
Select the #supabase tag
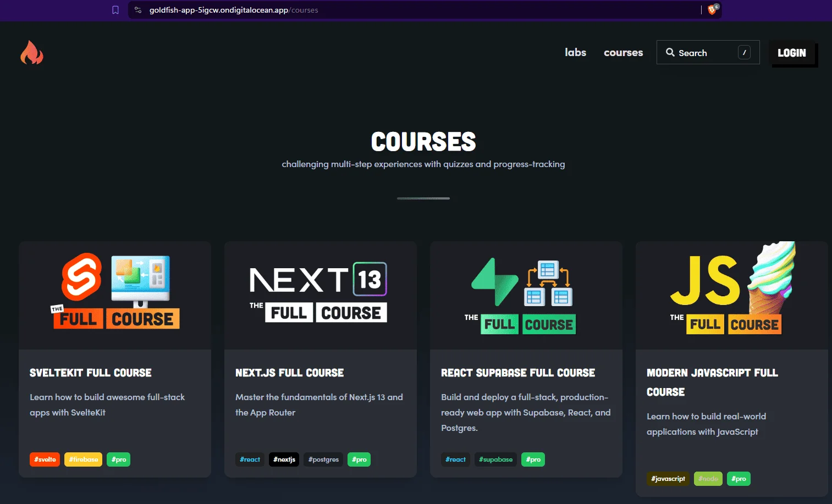(496, 459)
